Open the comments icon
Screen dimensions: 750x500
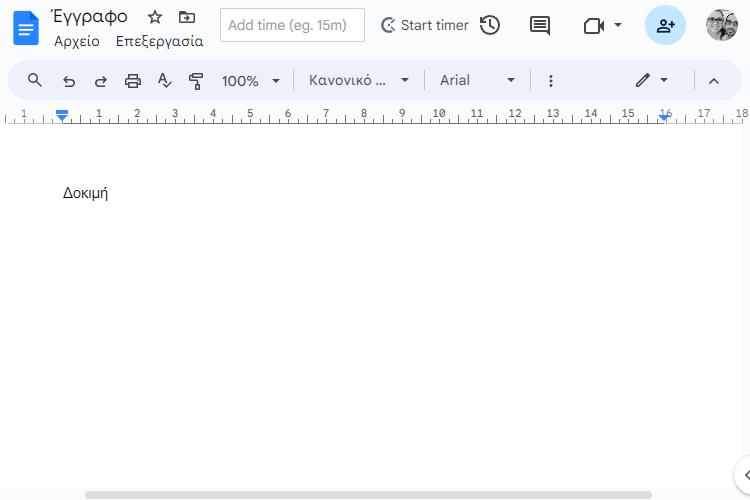click(x=540, y=25)
